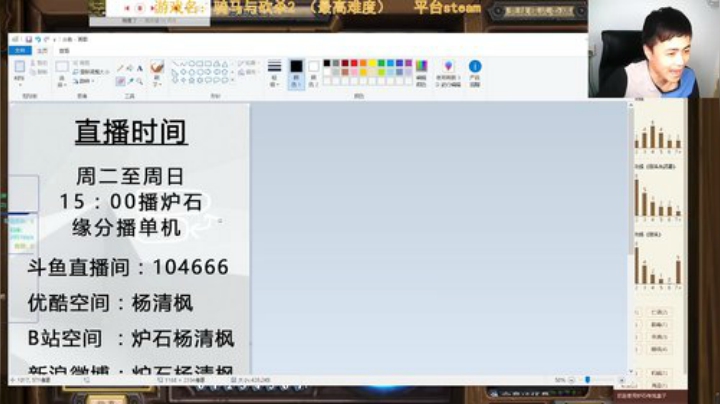Open the Rotate dropdown
The image size is (720, 404).
pos(84,81)
